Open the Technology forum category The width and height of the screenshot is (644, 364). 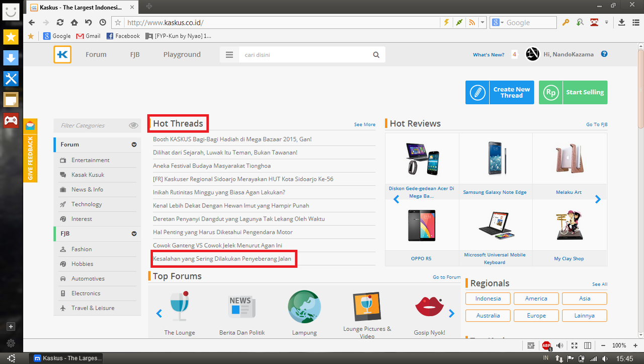(x=87, y=204)
